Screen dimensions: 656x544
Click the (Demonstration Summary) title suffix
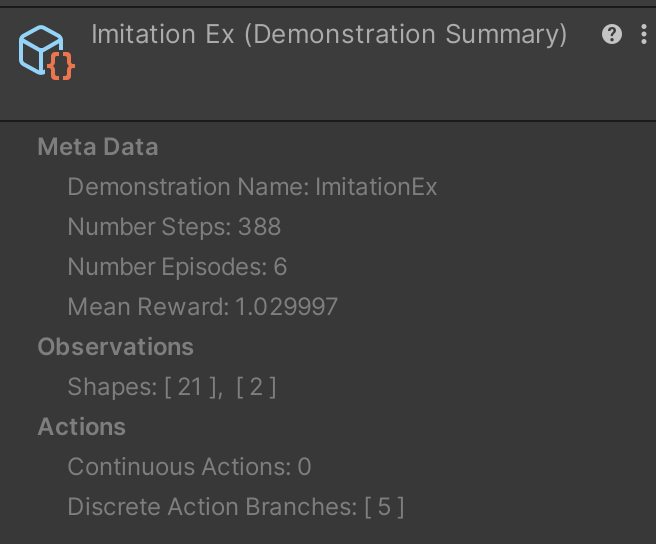click(406, 34)
